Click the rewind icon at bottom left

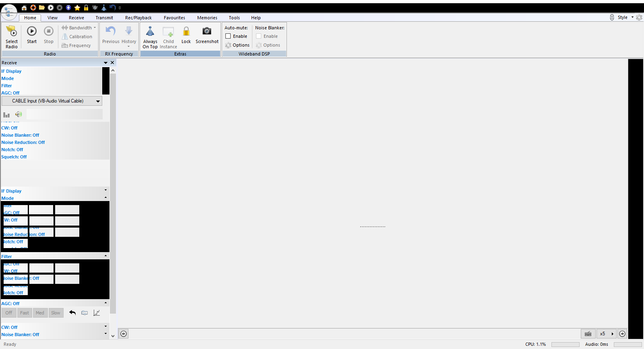pos(124,334)
